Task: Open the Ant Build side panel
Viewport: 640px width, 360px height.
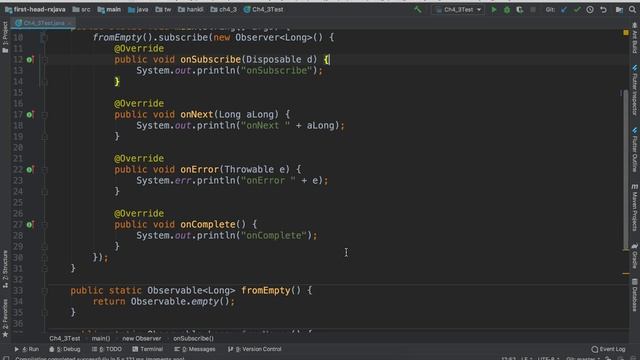Action: click(x=635, y=38)
